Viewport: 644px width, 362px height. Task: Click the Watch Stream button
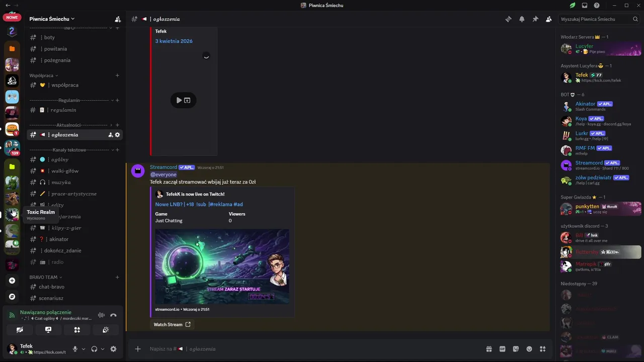pyautogui.click(x=172, y=324)
